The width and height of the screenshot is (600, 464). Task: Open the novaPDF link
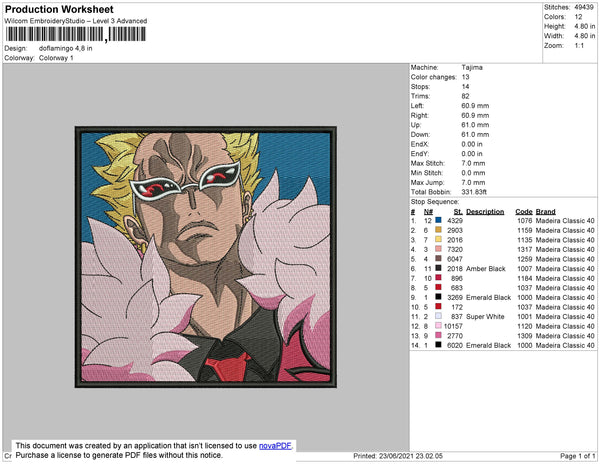click(275, 446)
